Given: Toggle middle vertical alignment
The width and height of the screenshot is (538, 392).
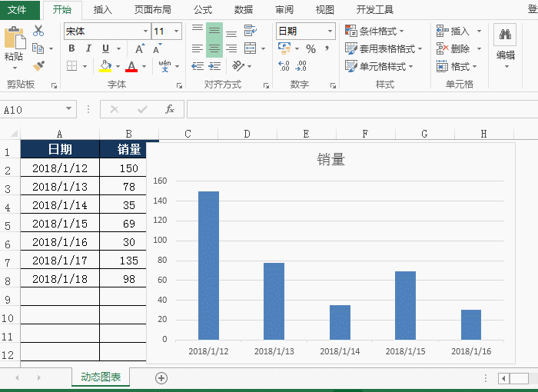Looking at the screenshot, I should pos(214,31).
